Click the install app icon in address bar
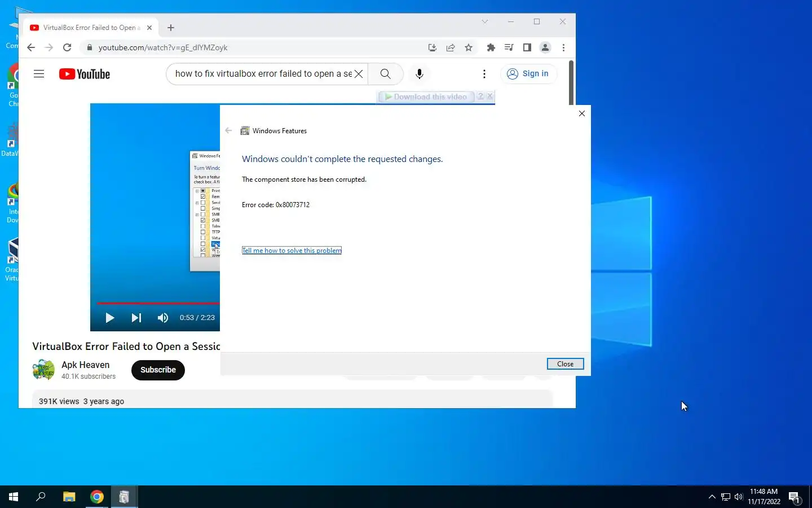The image size is (812, 508). click(x=433, y=48)
